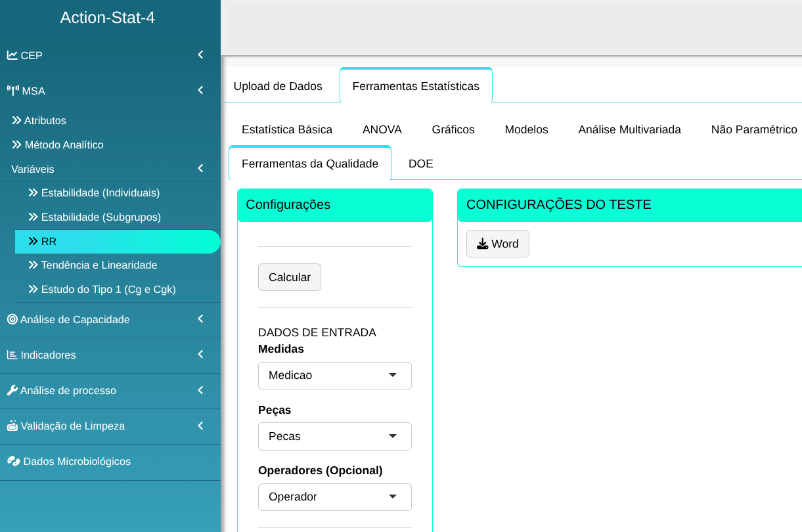Click the Indicadores bar chart icon
802x532 pixels.
tap(12, 355)
